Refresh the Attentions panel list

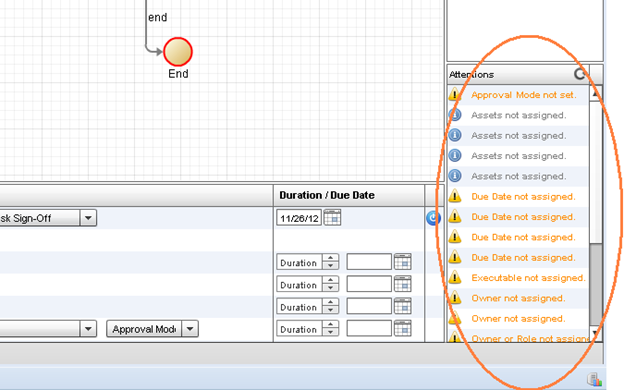[x=580, y=74]
